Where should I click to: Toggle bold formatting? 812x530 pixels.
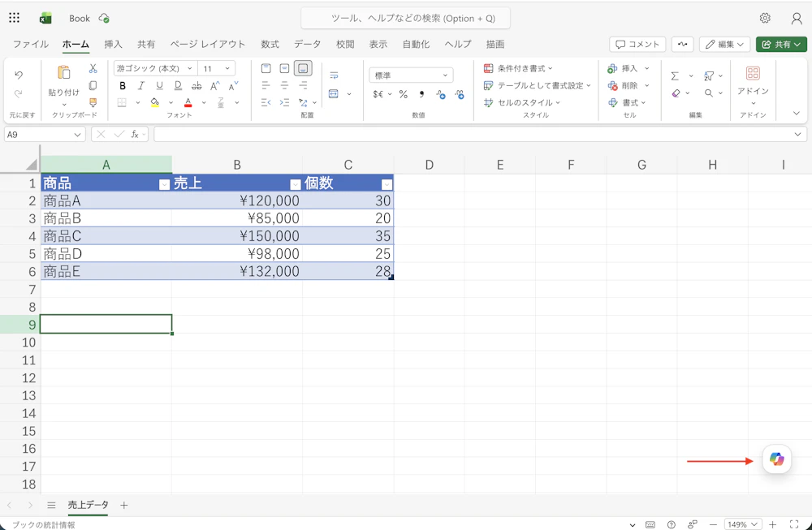click(x=123, y=86)
